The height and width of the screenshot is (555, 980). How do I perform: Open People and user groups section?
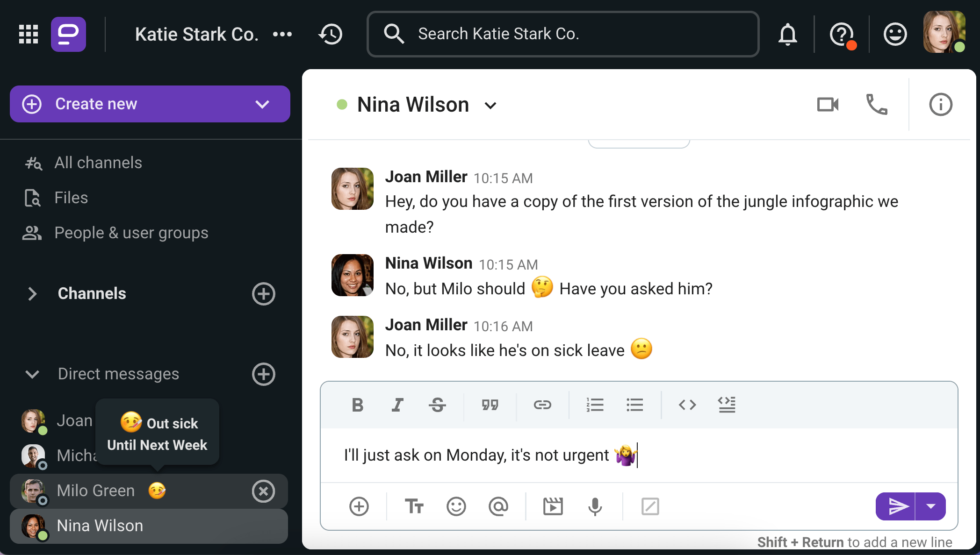coord(132,233)
